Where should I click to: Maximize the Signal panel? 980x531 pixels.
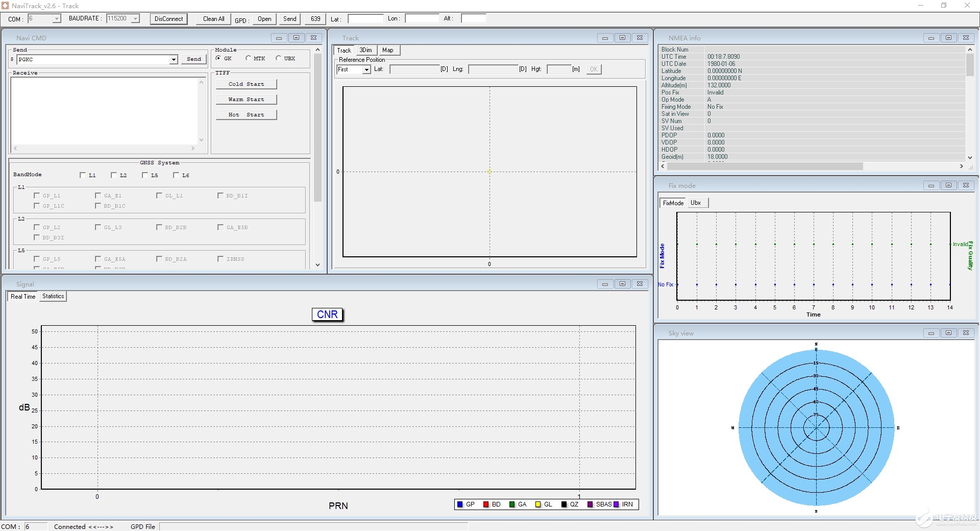pos(622,284)
